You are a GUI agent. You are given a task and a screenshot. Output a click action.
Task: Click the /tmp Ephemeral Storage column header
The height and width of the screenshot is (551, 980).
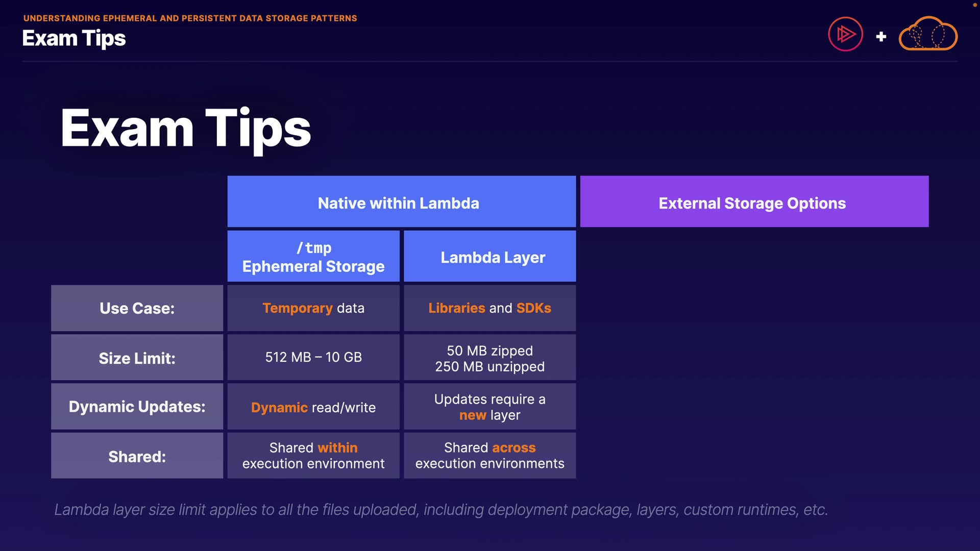pos(313,257)
